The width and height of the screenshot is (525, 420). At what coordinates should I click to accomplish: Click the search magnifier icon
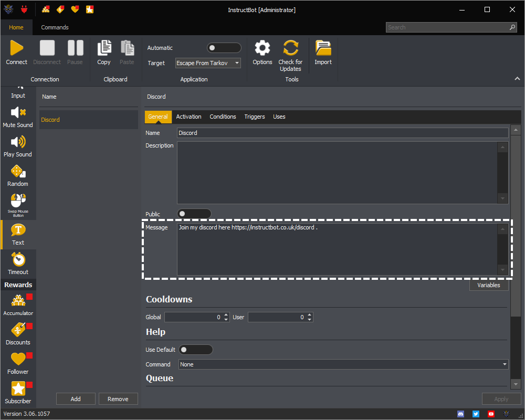[x=512, y=27]
